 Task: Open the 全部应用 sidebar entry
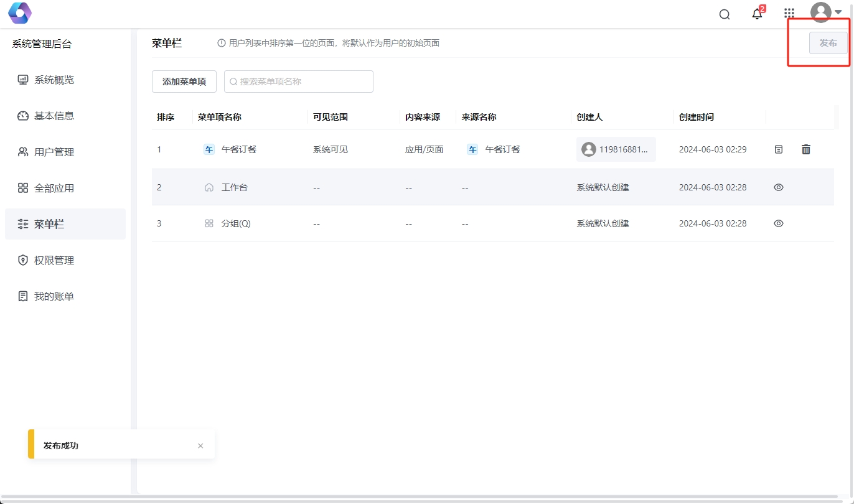click(54, 187)
